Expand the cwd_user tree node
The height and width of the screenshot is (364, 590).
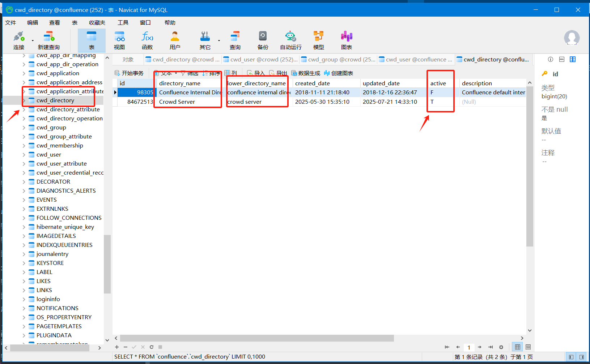click(x=24, y=155)
